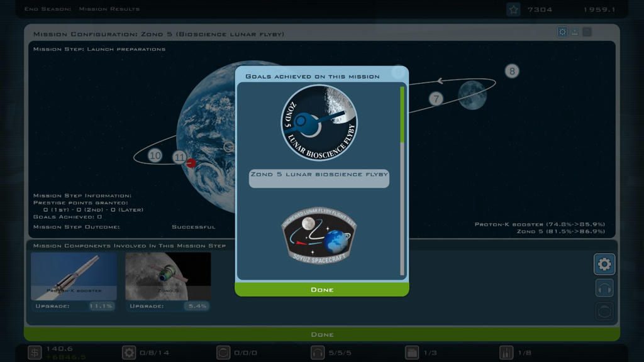Click the Proton-K Upgrade 11.1% value
Viewport: 644px width, 362px height.
(x=101, y=306)
